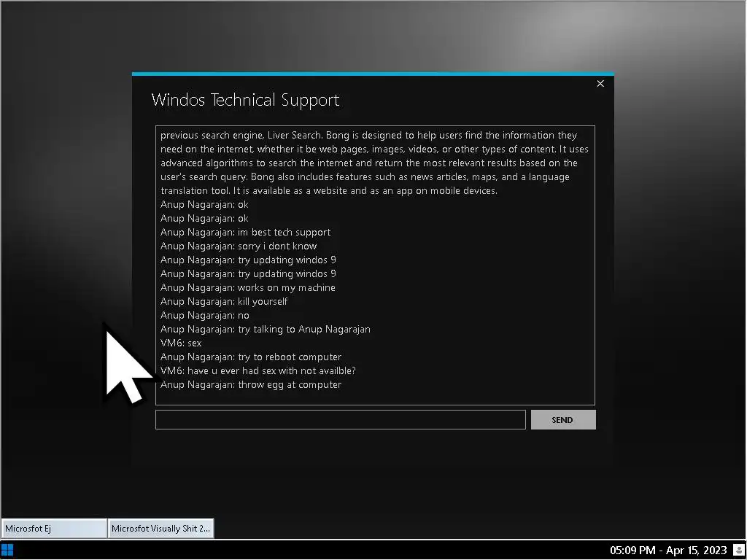Click the taskbar clock and date

tap(668, 551)
